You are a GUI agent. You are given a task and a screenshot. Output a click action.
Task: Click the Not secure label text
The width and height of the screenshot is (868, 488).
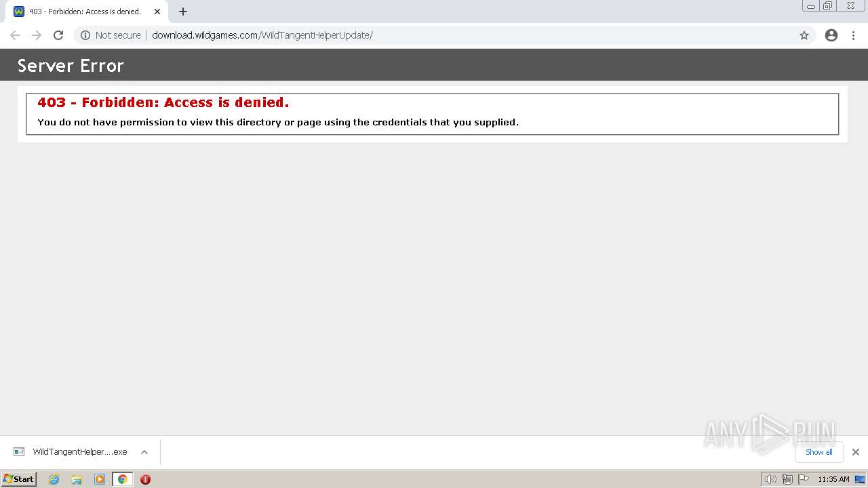coord(118,35)
